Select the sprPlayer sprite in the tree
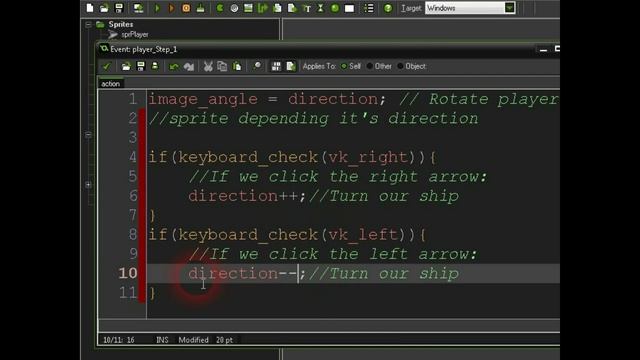The image size is (640, 360). (134, 35)
